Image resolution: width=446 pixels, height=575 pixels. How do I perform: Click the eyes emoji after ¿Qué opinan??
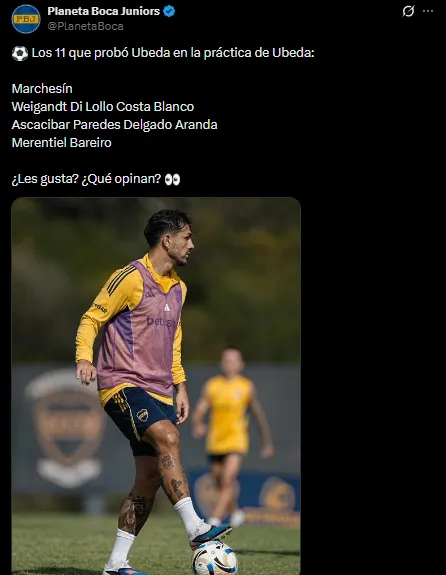[x=172, y=179]
